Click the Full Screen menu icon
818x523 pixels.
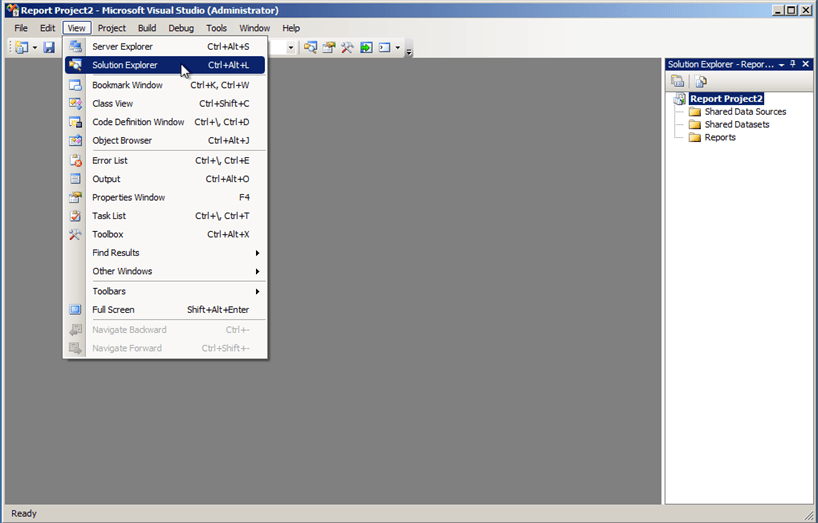click(x=75, y=310)
